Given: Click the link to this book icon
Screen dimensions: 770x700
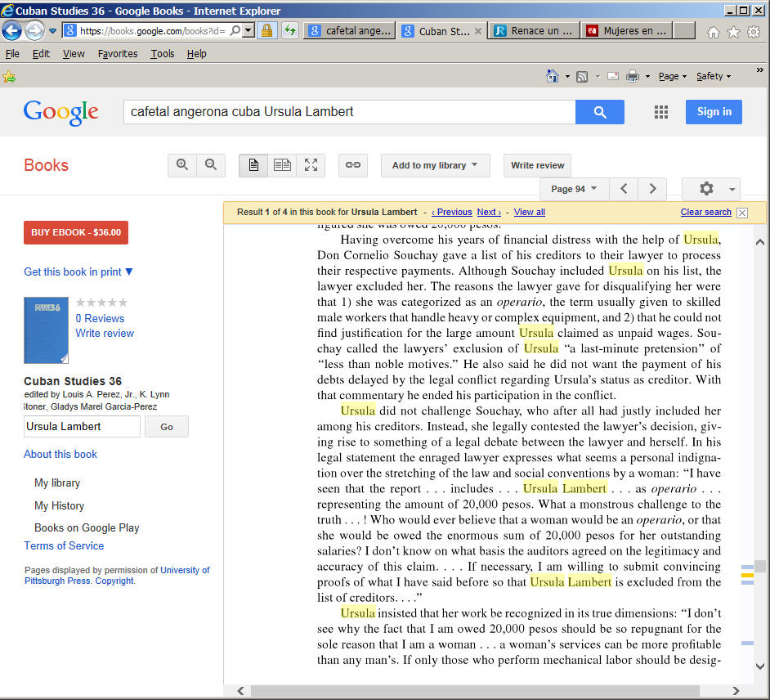Looking at the screenshot, I should 352,165.
